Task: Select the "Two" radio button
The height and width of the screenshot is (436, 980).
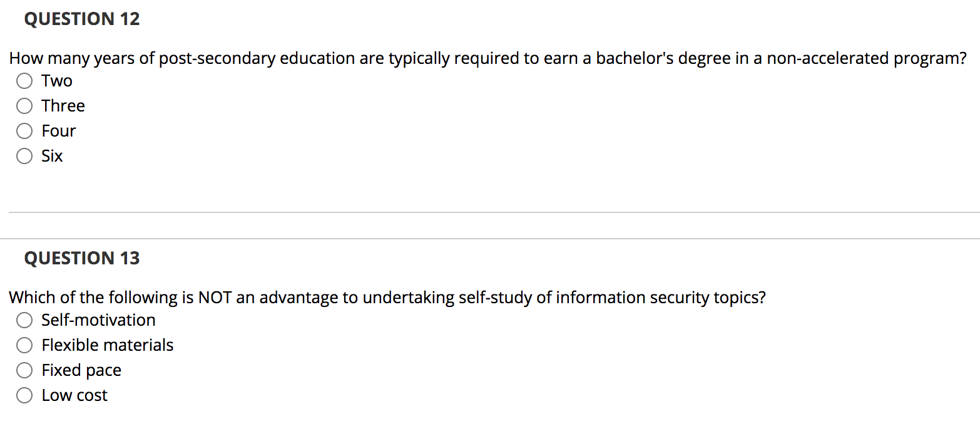Action: click(24, 81)
